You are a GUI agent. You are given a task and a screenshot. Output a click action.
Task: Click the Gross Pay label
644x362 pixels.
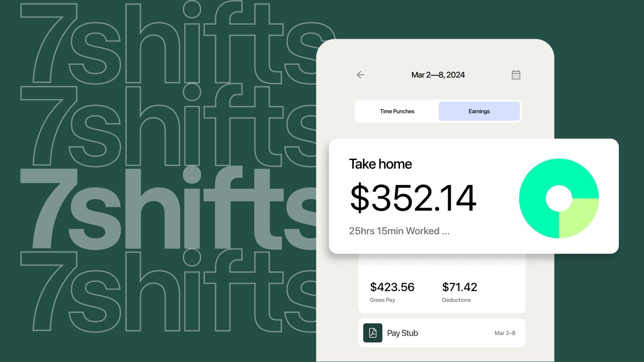382,300
